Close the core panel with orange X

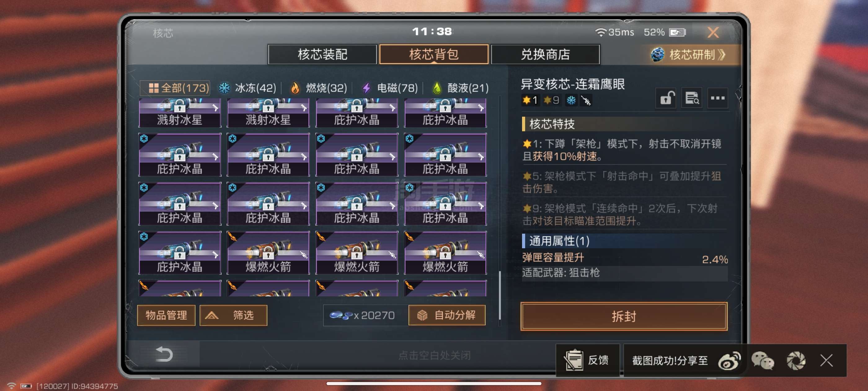tap(713, 32)
